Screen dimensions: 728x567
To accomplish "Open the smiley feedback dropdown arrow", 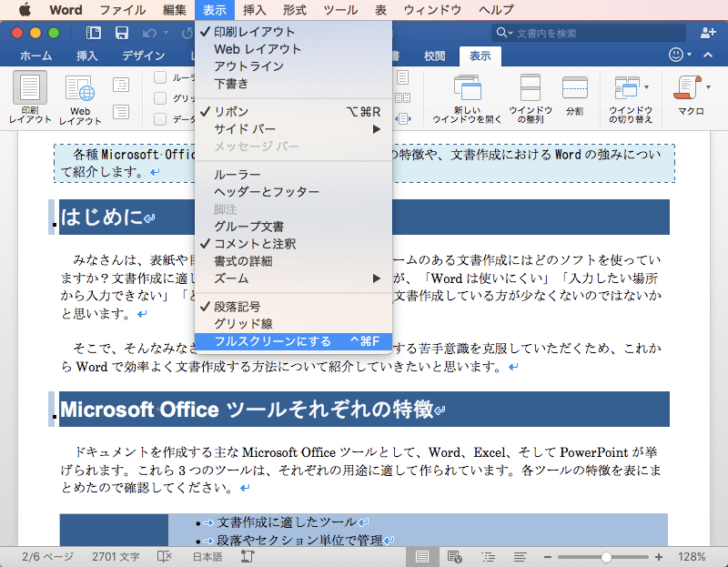I will point(690,55).
